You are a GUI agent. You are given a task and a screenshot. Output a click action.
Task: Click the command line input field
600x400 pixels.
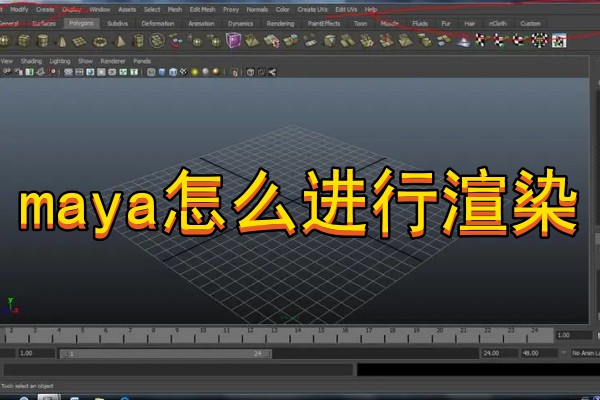pos(178,370)
